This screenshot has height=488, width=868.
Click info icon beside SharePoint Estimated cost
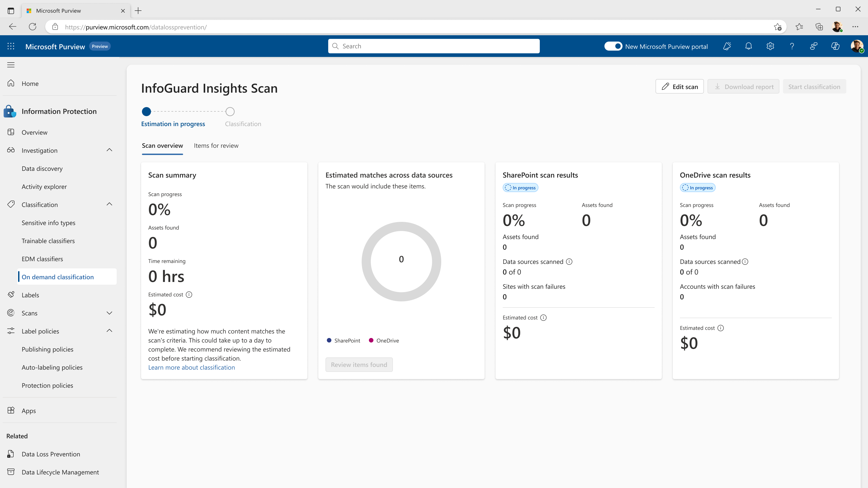[543, 318]
